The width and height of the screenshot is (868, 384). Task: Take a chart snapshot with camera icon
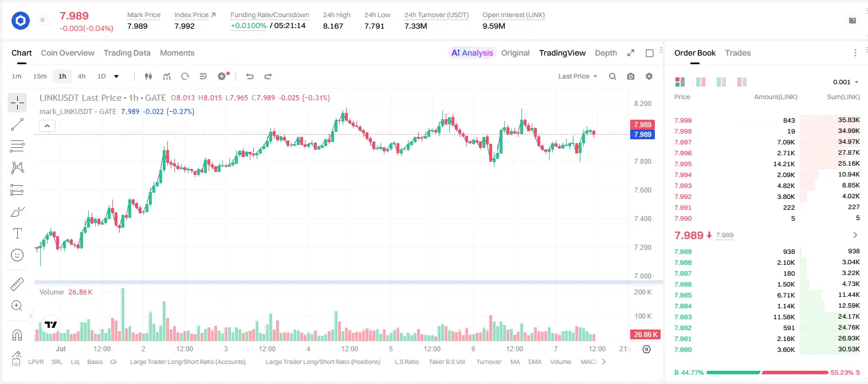[631, 76]
